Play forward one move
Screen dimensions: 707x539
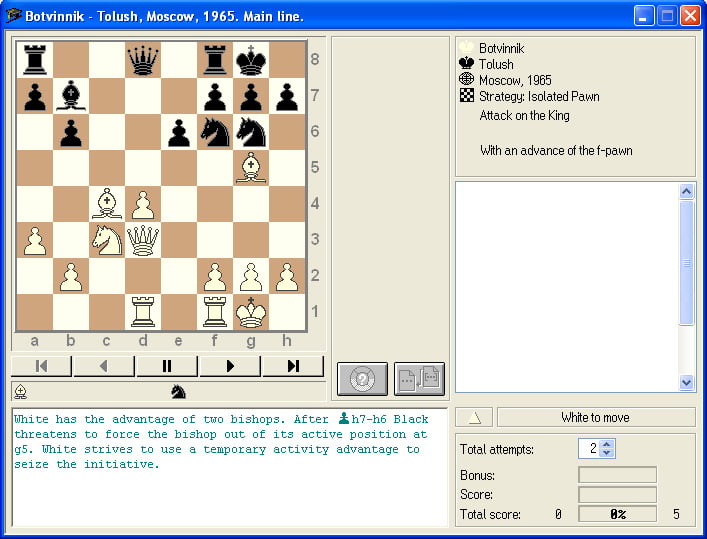tap(230, 366)
